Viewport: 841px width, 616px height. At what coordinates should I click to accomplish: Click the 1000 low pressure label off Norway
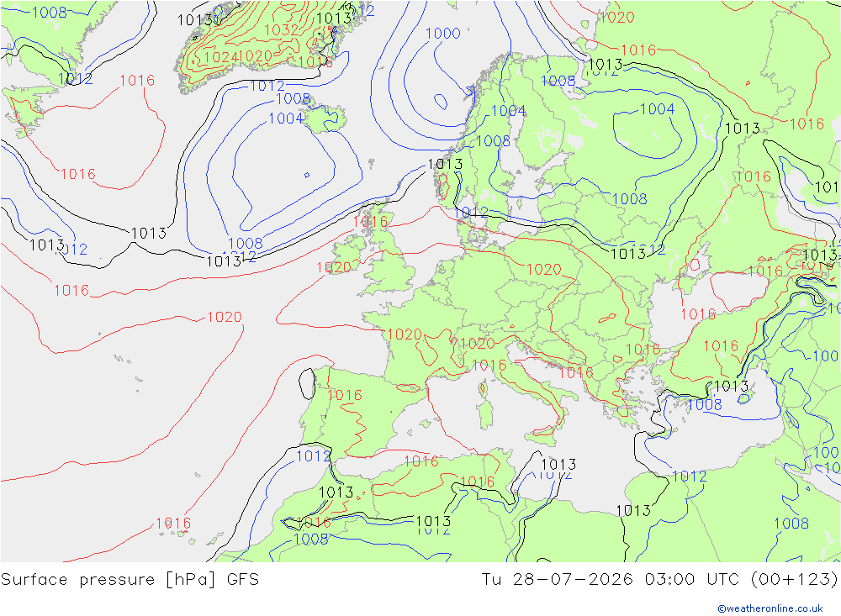point(443,34)
